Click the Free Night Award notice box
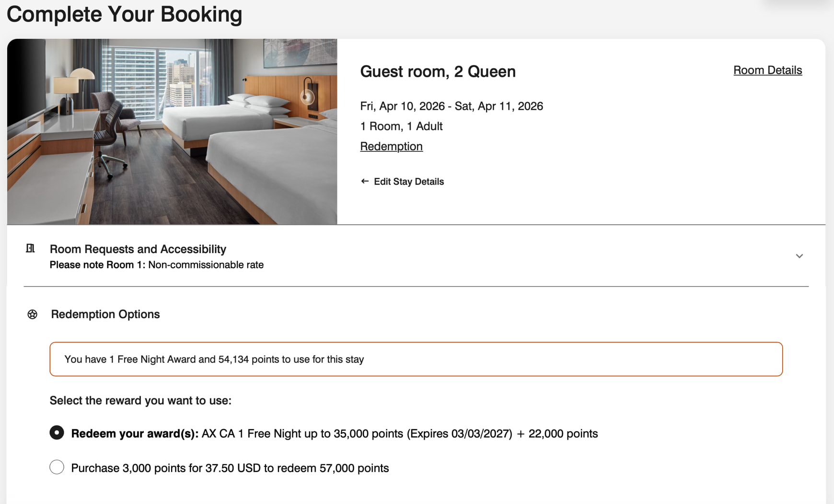The image size is (834, 504). (x=416, y=359)
